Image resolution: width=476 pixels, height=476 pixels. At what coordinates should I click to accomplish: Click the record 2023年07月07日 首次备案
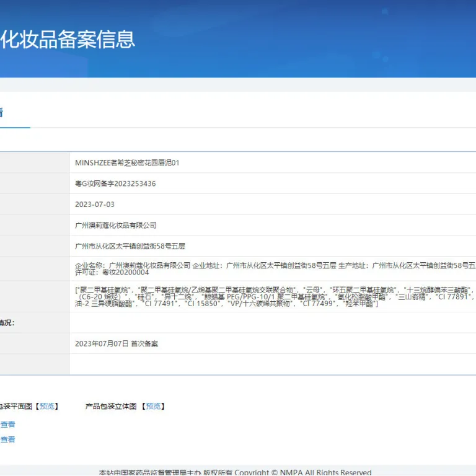(x=117, y=343)
